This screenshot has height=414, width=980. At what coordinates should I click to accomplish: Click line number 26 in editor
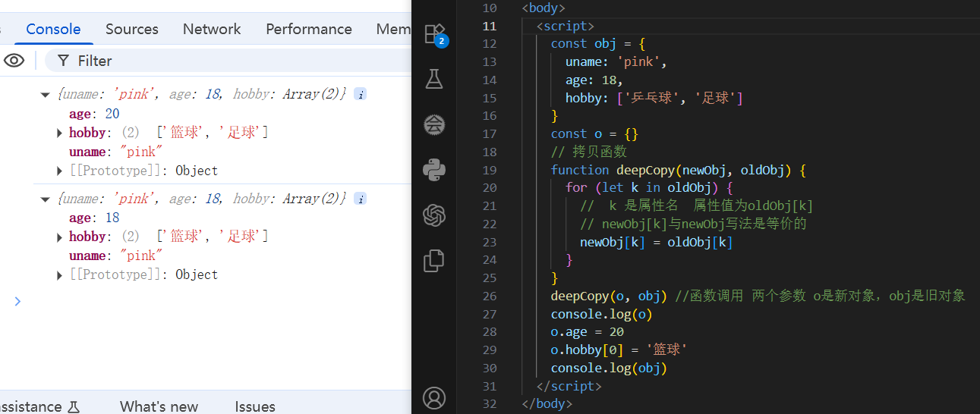(x=489, y=296)
